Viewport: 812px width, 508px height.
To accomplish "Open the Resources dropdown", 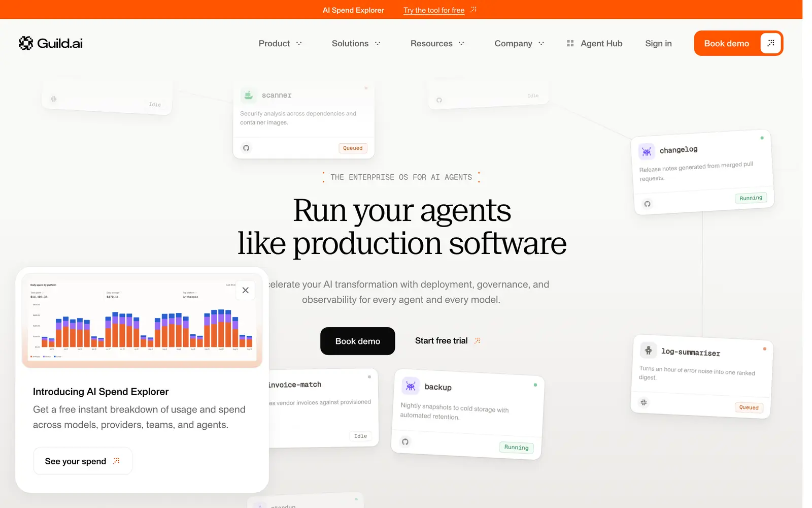I will 437,44.
